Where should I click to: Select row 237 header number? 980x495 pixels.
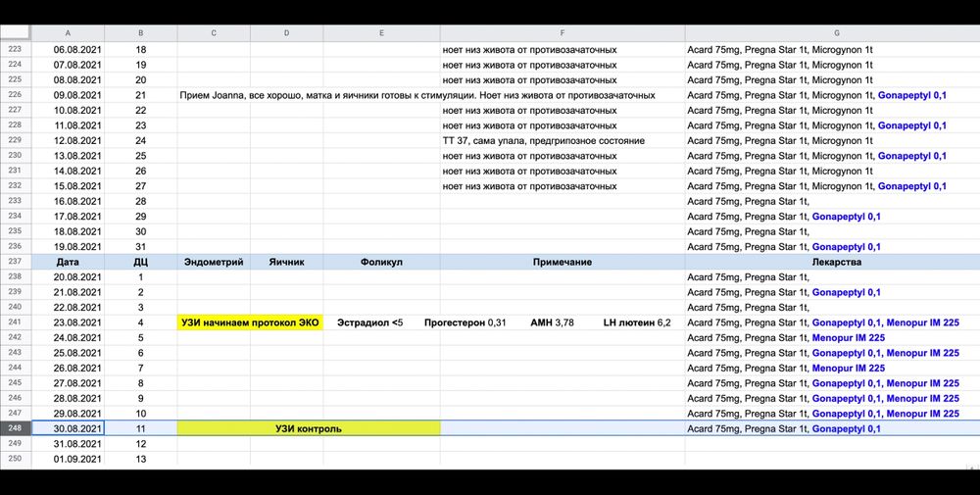click(16, 262)
